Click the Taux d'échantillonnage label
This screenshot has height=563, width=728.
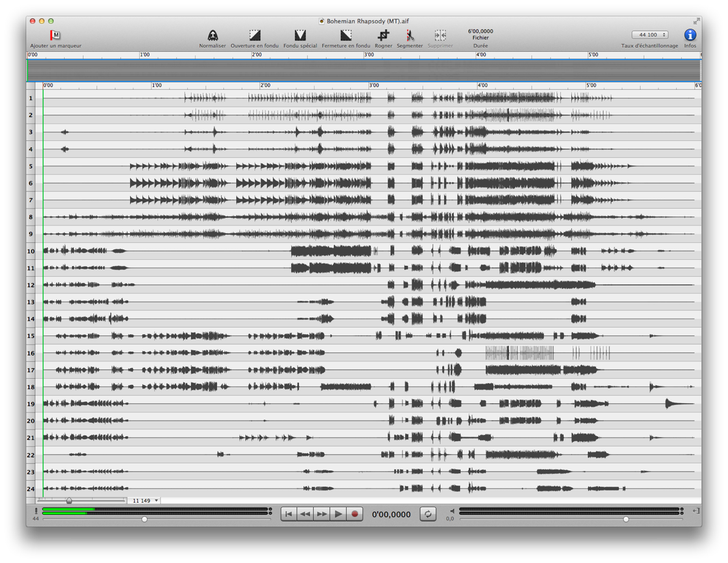pos(649,46)
